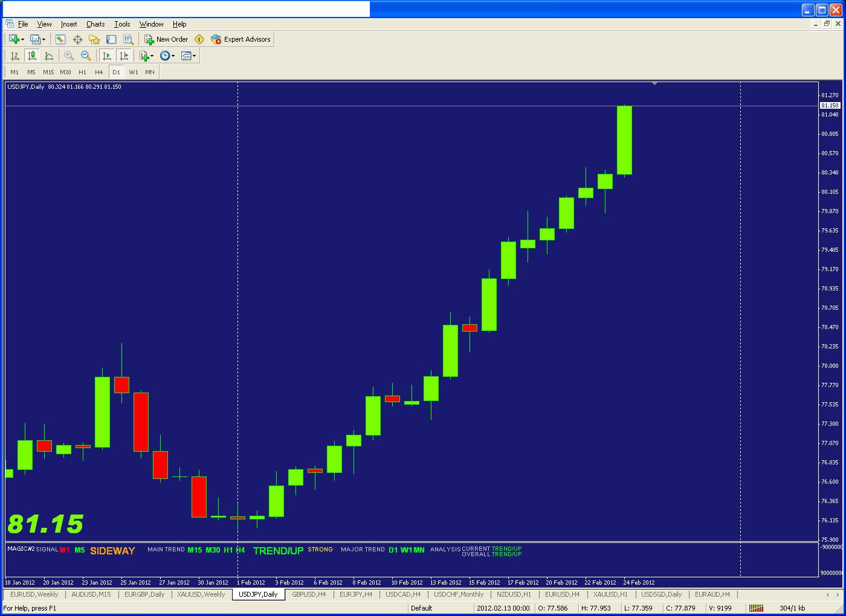Click the connection status indicator
Screen dimensions: 846x616
click(757, 608)
